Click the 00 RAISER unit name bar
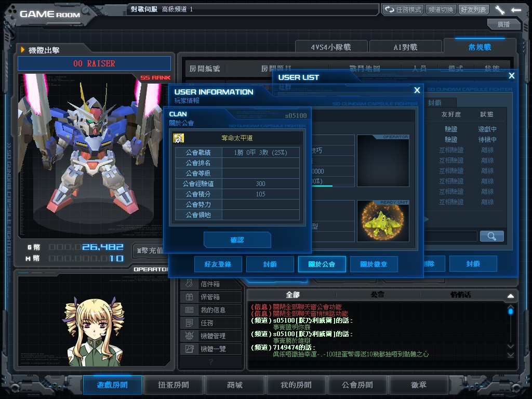The width and height of the screenshot is (532, 399). [95, 63]
